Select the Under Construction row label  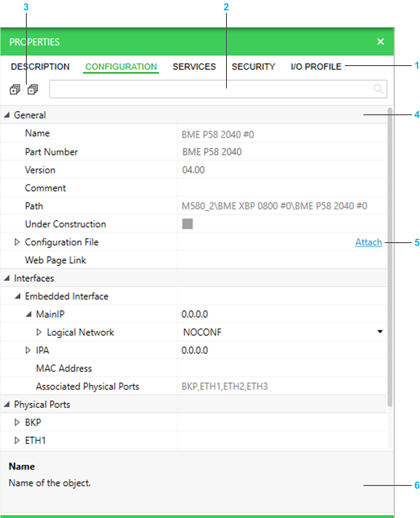[66, 224]
